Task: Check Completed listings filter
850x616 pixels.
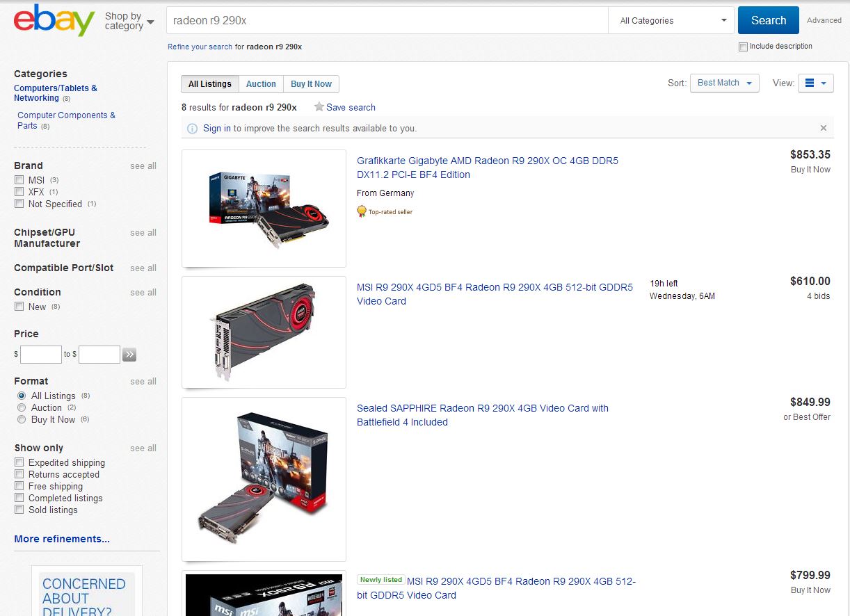Action: [19, 498]
